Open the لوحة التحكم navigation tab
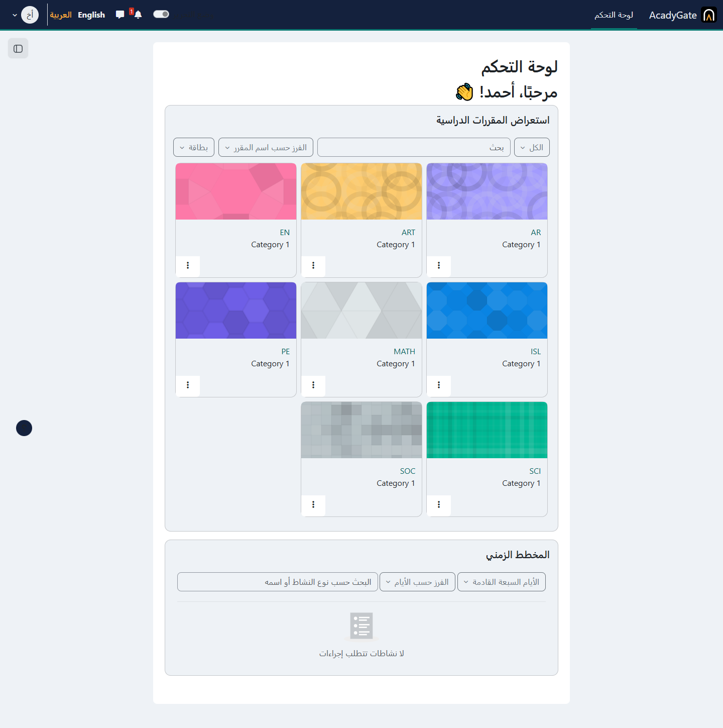 [614, 15]
